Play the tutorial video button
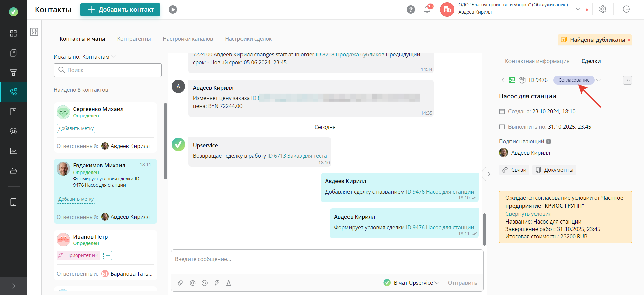The width and height of the screenshot is (644, 295). [x=173, y=10]
